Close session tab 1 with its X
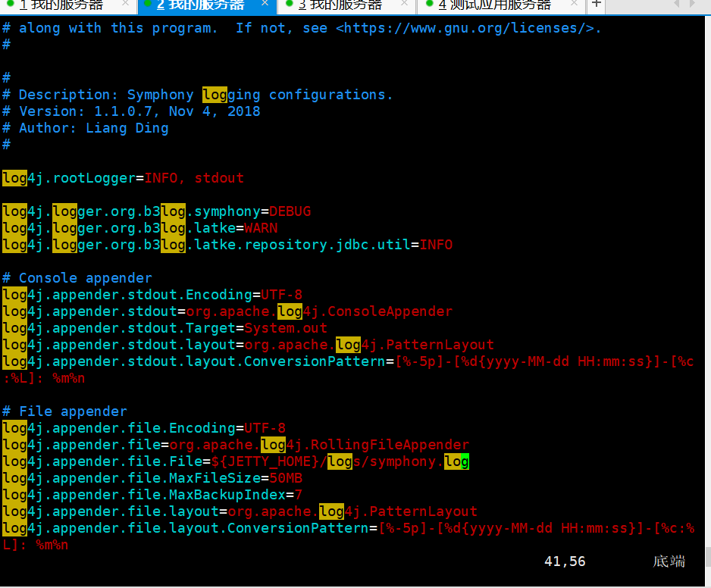 click(126, 4)
